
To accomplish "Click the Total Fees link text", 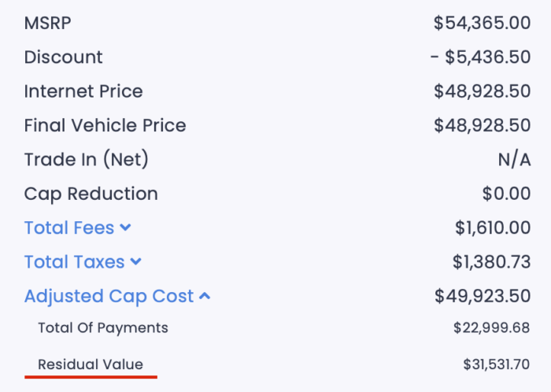I will tap(69, 228).
